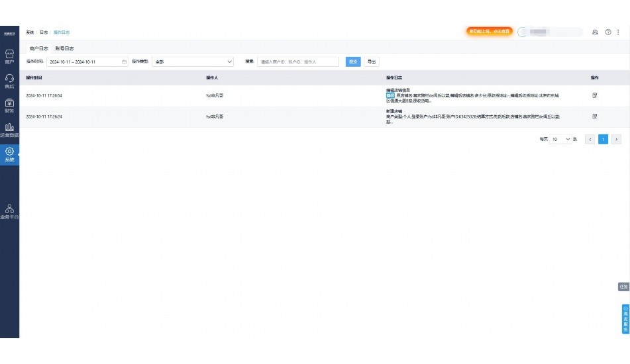The width and height of the screenshot is (630, 364).
Task: Focus the search input for merchant ID
Action: (297, 62)
